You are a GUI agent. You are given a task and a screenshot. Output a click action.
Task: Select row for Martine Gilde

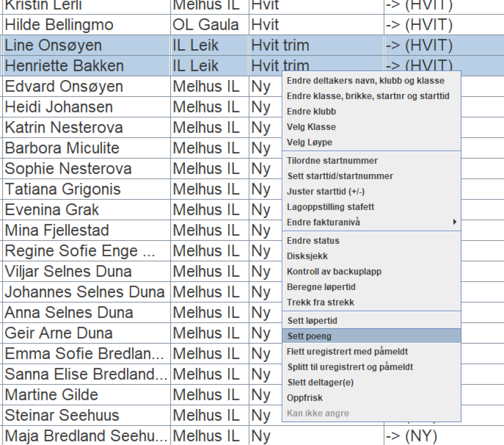pyautogui.click(x=51, y=395)
